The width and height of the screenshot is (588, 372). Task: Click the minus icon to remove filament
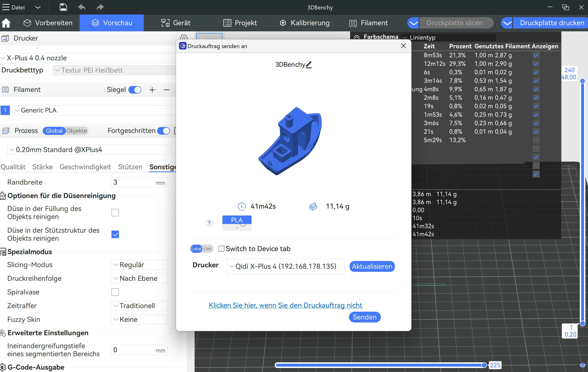pyautogui.click(x=167, y=90)
